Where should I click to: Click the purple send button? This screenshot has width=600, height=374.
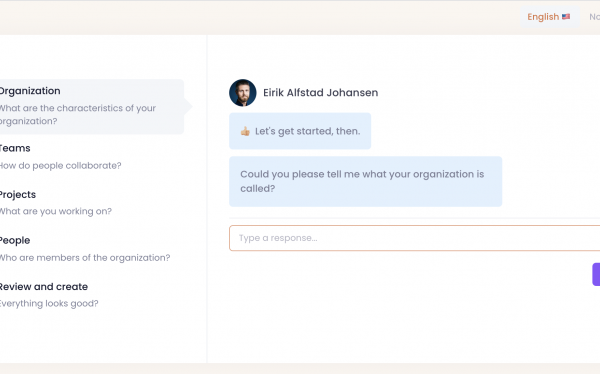pyautogui.click(x=596, y=274)
